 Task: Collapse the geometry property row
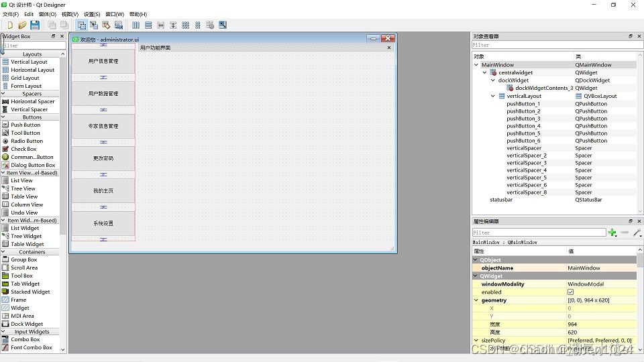476,300
